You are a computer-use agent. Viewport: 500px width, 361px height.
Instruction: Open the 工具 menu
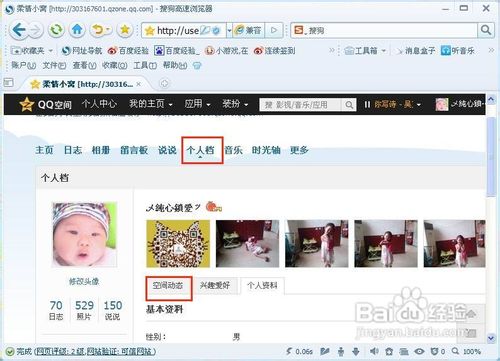tap(145, 65)
